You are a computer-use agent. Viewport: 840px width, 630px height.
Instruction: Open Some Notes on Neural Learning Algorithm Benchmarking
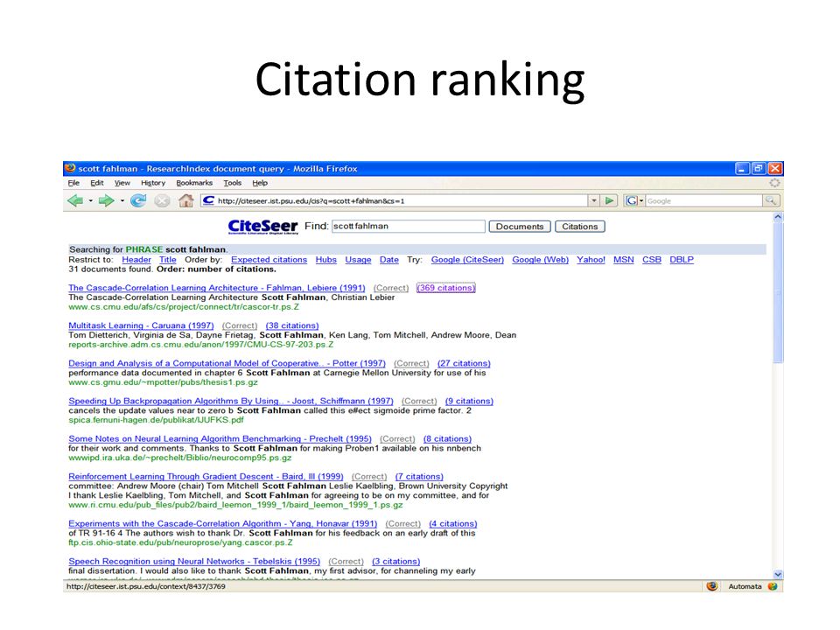pyautogui.click(x=220, y=438)
